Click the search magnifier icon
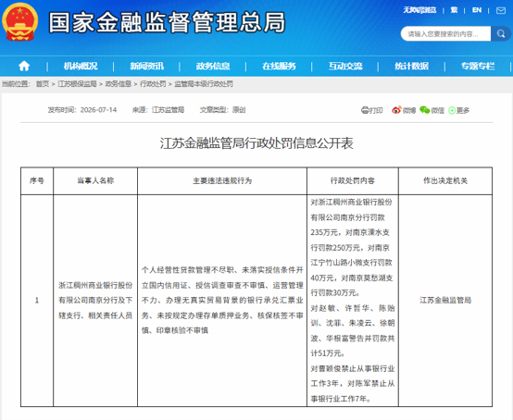The width and height of the screenshot is (513, 420). [501, 33]
